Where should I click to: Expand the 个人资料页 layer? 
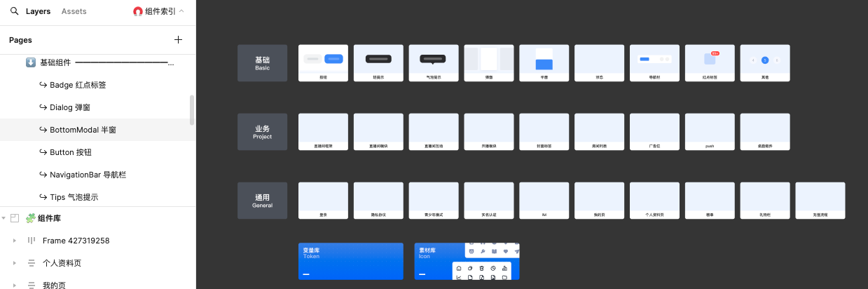pyautogui.click(x=15, y=263)
